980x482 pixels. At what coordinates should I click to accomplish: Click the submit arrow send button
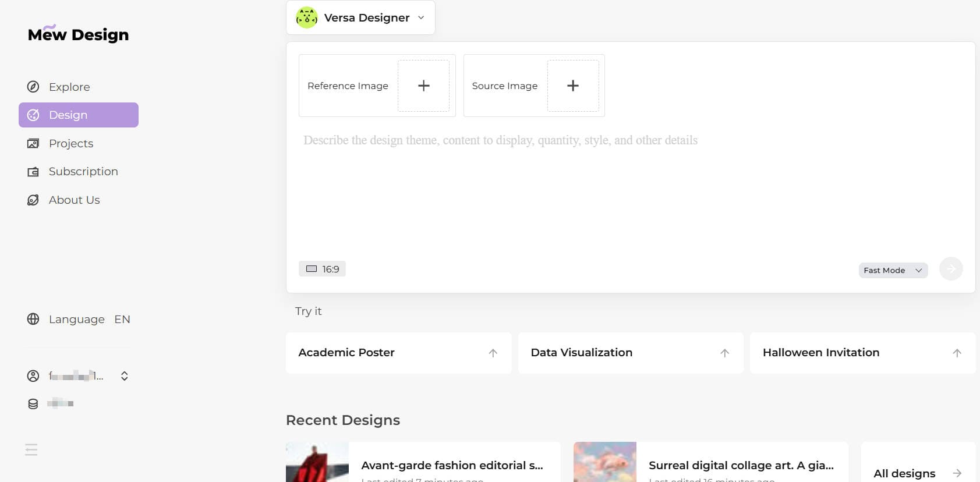click(x=950, y=269)
